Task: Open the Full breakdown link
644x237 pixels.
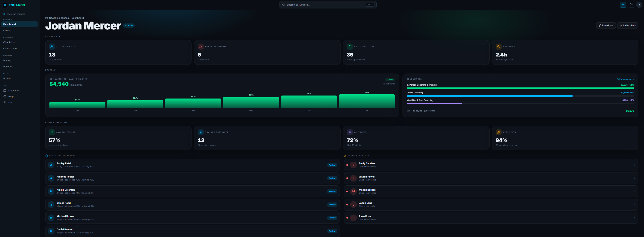Action: 625,79
